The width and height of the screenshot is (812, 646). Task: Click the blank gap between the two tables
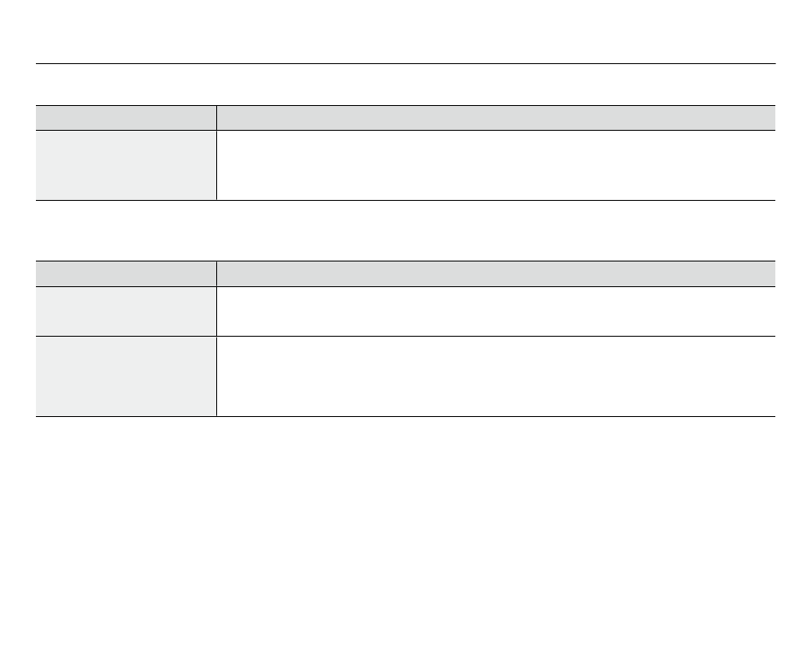pyautogui.click(x=405, y=231)
